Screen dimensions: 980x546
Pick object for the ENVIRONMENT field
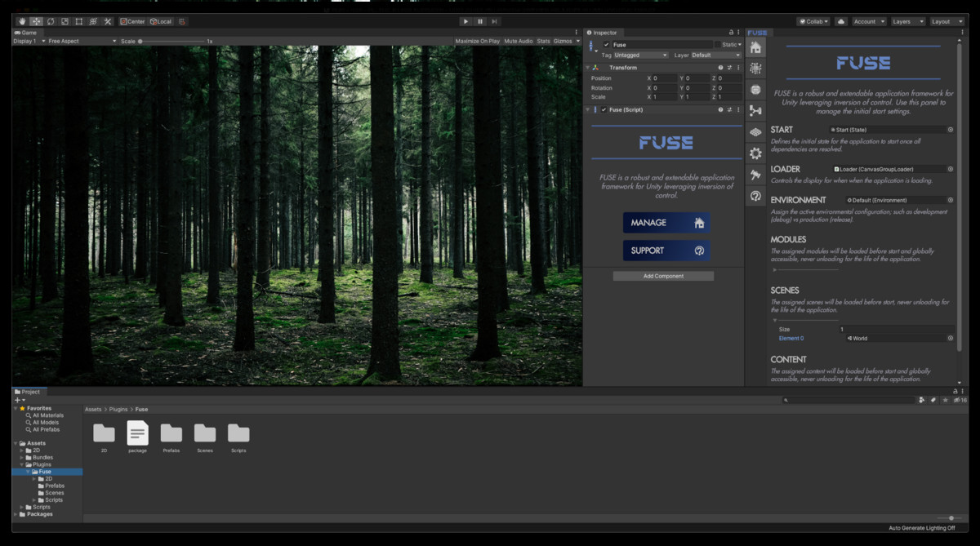[x=951, y=200]
